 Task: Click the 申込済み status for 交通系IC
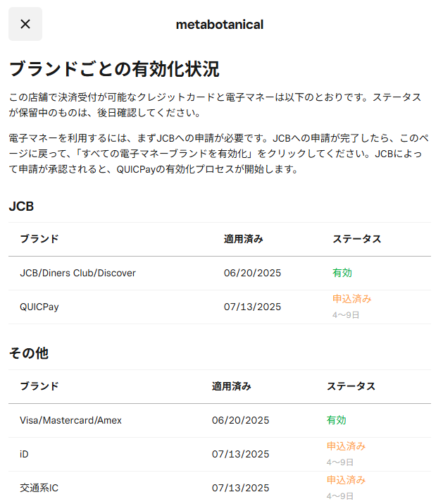346,480
